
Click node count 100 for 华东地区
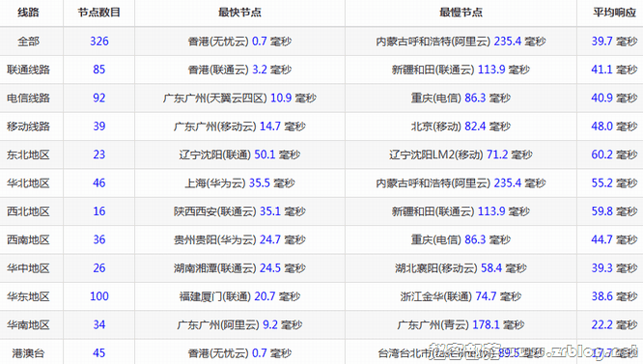(x=99, y=296)
